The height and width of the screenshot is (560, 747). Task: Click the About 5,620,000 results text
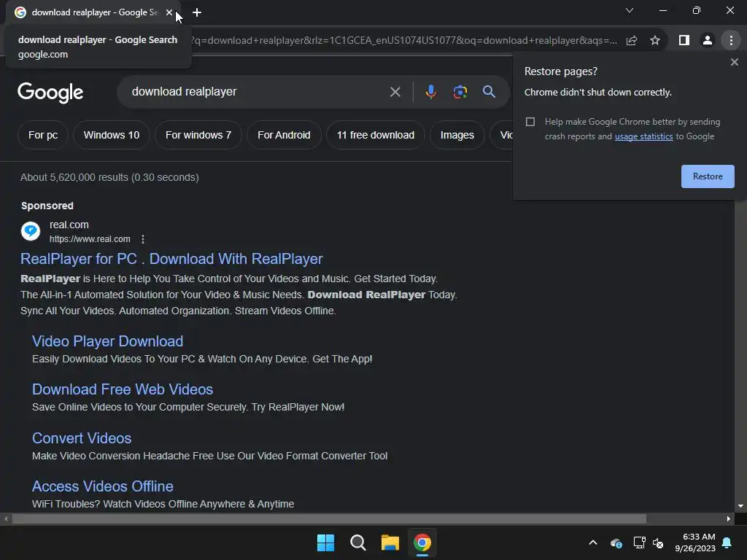tap(109, 178)
